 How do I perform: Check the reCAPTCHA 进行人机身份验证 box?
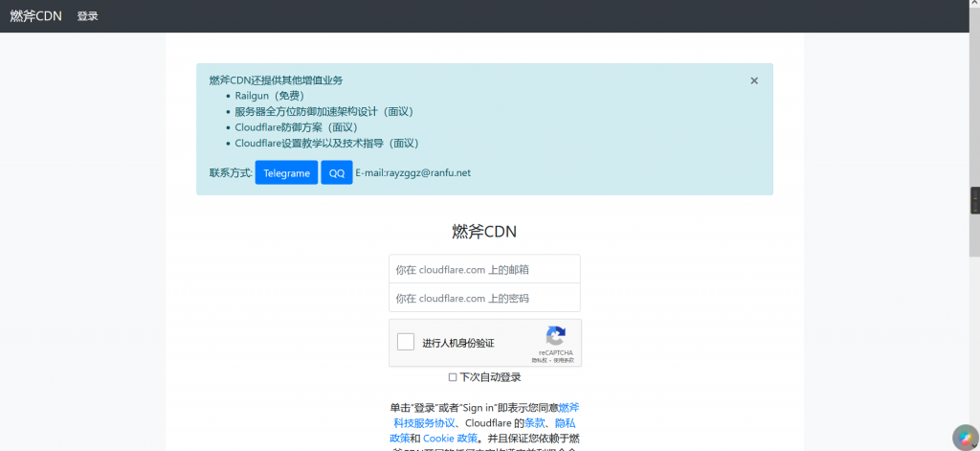(406, 342)
